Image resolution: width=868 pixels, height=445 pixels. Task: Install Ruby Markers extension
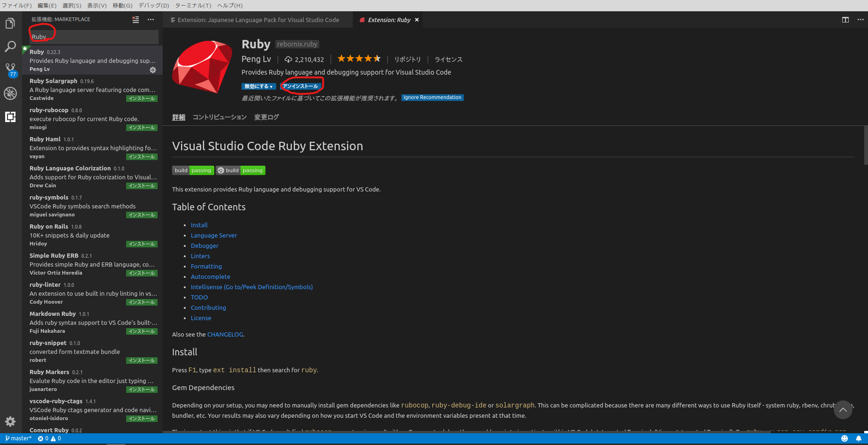(142, 390)
